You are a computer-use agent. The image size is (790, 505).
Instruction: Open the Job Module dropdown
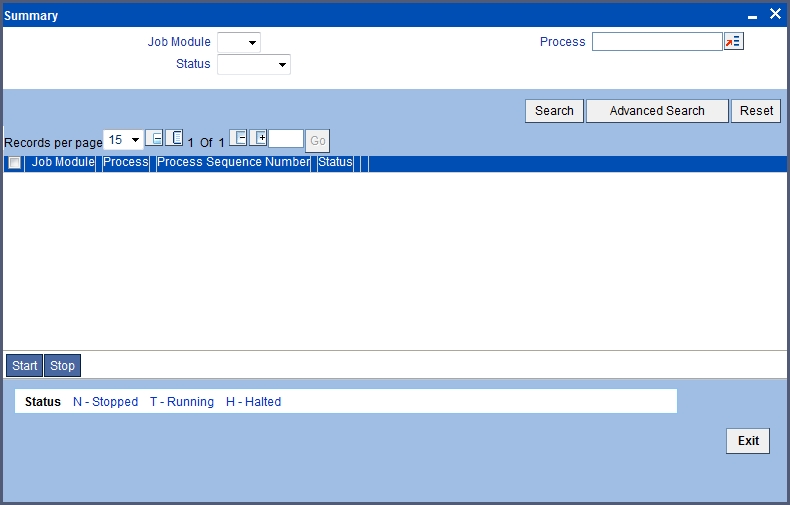[239, 42]
